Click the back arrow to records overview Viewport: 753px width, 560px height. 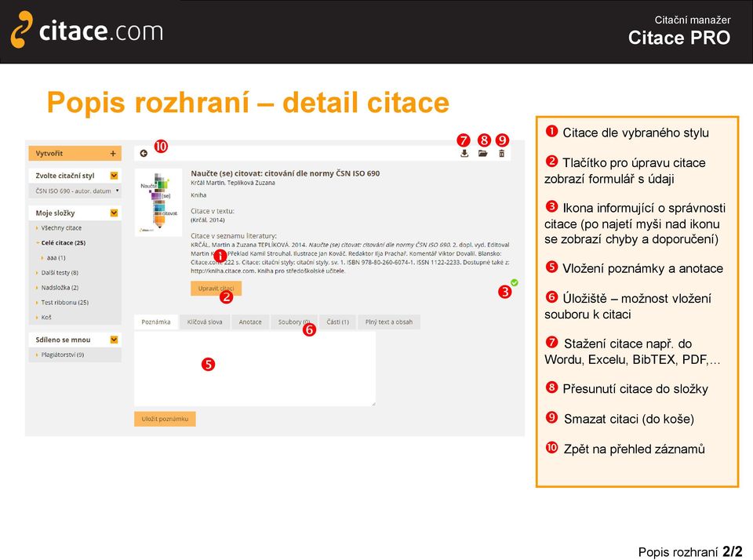144,153
